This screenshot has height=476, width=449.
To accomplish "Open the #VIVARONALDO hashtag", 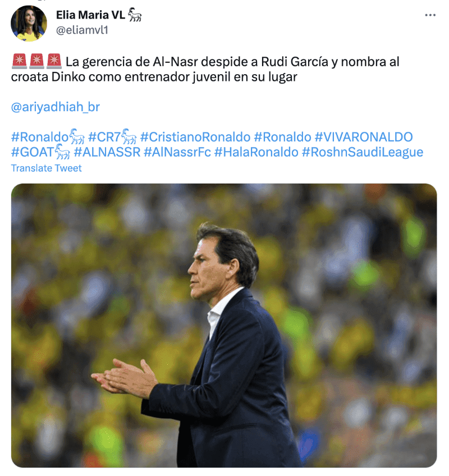I will pos(364,137).
